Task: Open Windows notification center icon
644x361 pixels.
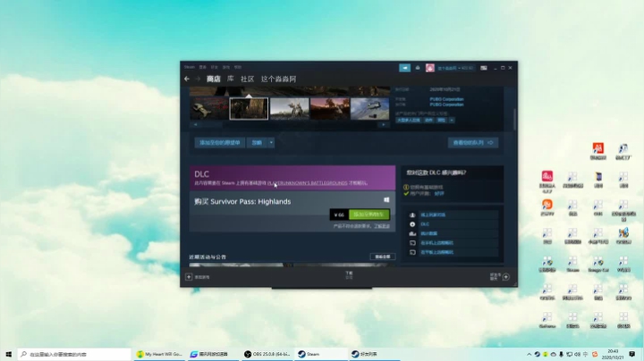Action: pos(632,354)
